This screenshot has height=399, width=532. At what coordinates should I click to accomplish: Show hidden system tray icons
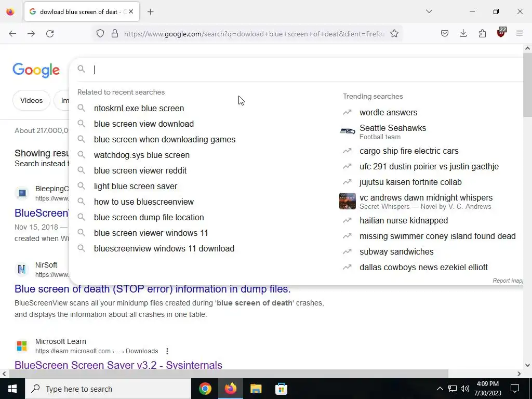440,389
